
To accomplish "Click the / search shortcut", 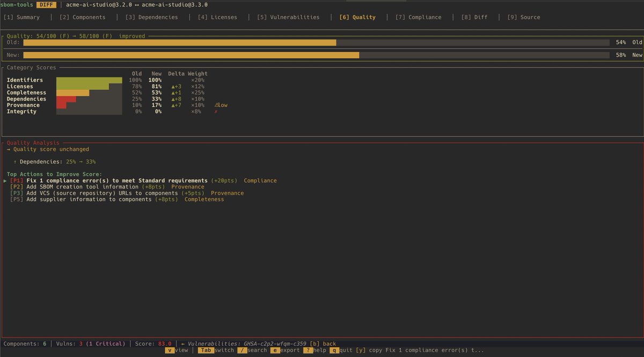I will tap(252, 350).
